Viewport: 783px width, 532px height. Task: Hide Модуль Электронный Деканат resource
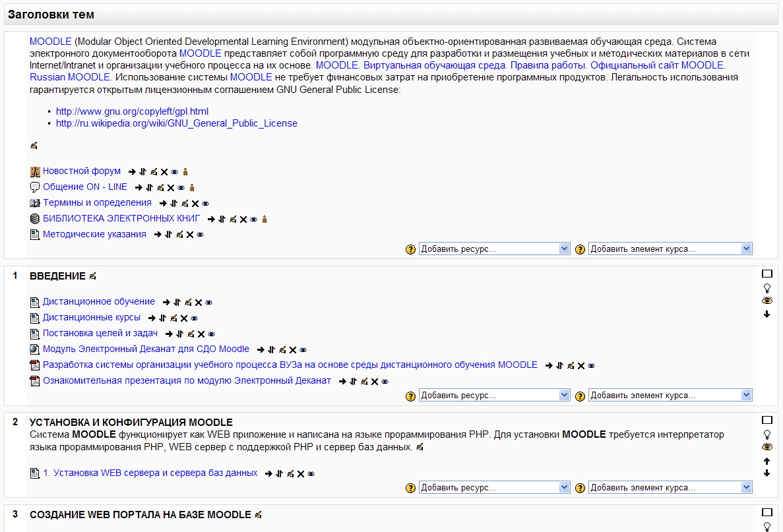303,350
